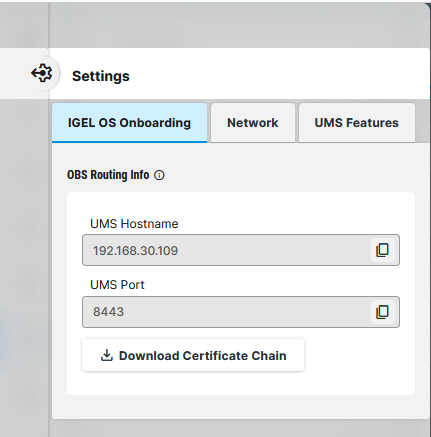
Task: Open the Network tab
Action: (x=253, y=123)
